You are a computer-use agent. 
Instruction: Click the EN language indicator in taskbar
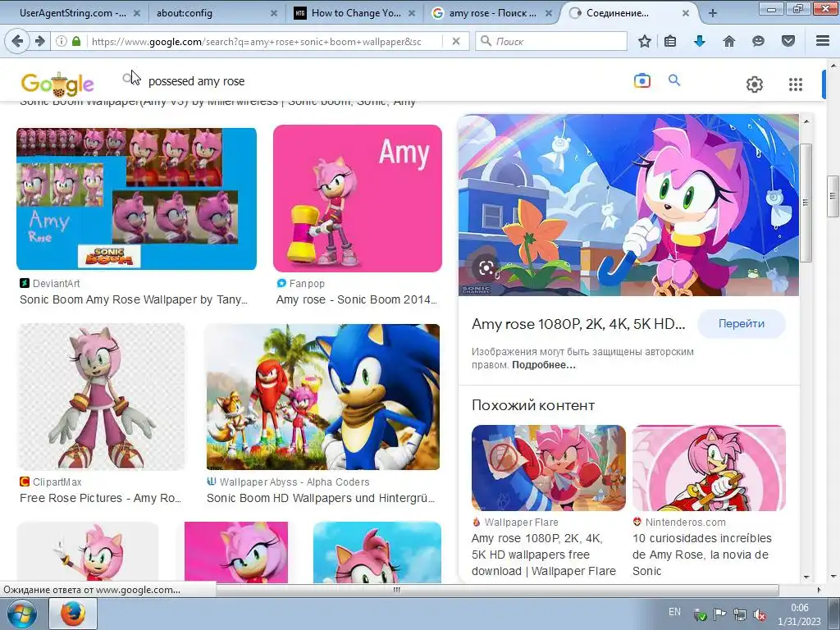pos(674,612)
